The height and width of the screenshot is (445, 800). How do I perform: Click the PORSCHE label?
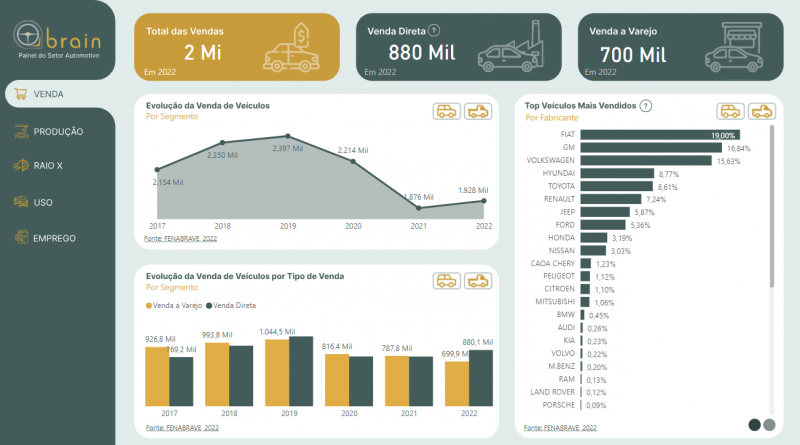point(559,405)
